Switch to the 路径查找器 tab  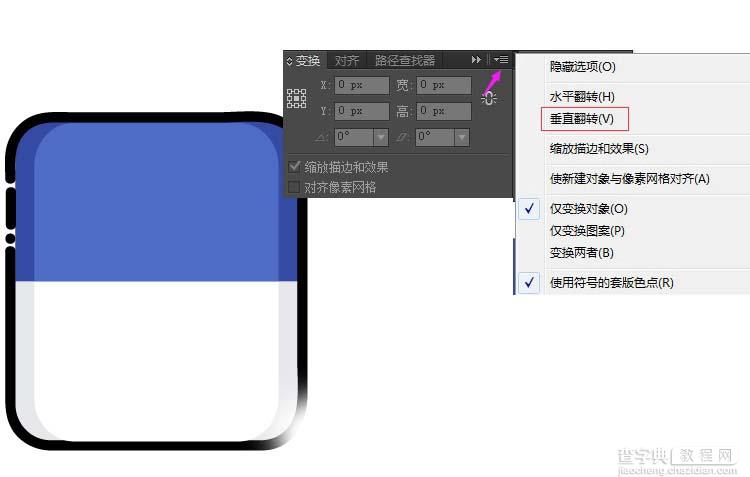pos(405,61)
